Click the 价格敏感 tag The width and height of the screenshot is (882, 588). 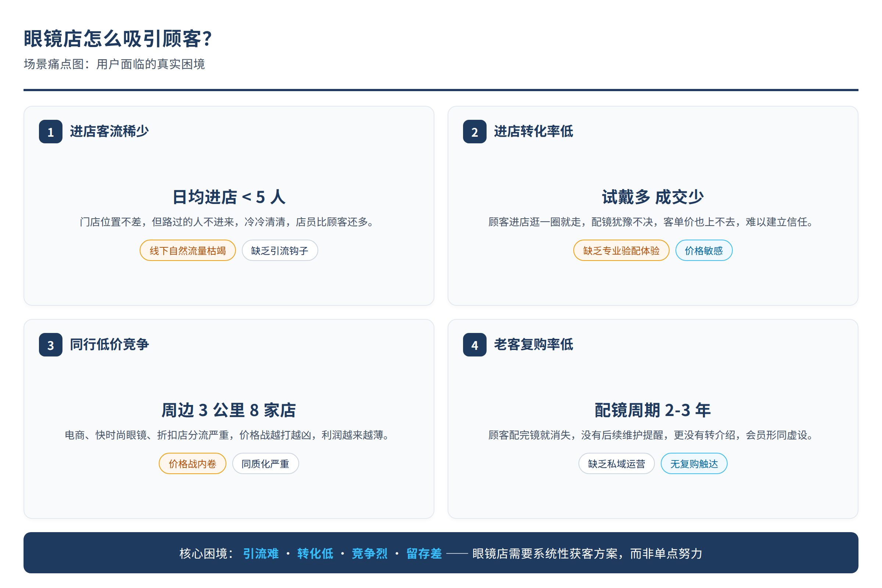pos(704,250)
